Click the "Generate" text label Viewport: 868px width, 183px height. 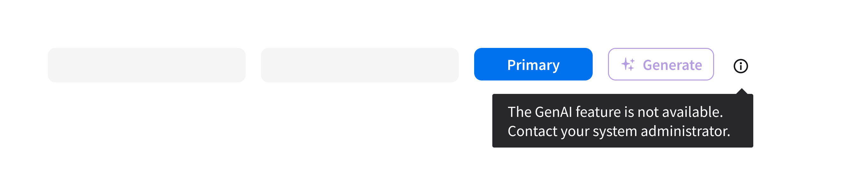point(672,65)
